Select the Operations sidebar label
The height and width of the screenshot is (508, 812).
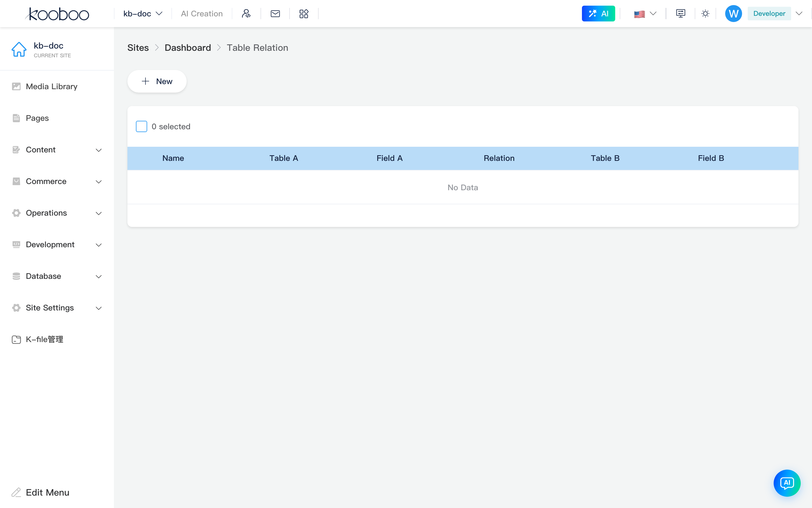click(46, 213)
